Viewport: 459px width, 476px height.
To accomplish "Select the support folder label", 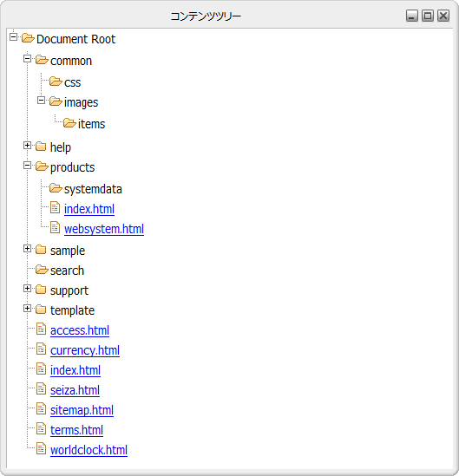I will [x=69, y=290].
